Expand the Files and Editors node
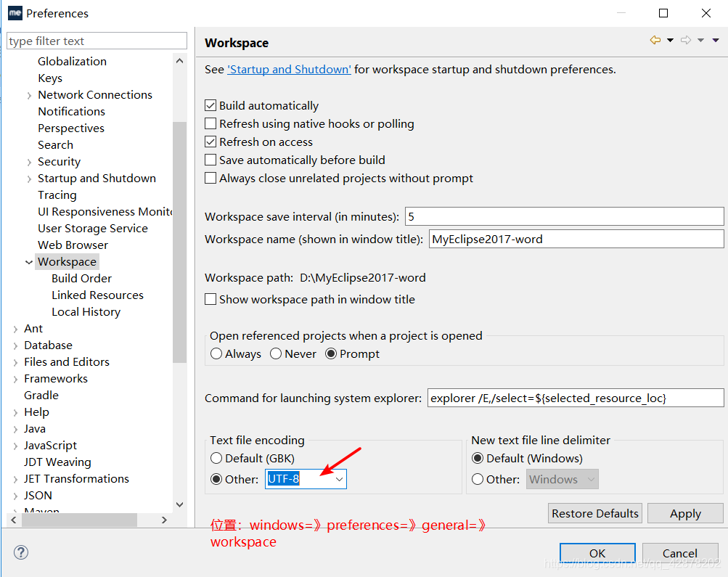728x577 pixels. tap(15, 363)
